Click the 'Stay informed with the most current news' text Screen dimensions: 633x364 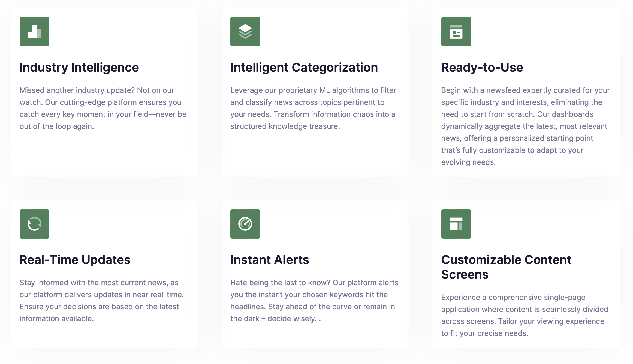pos(101,301)
